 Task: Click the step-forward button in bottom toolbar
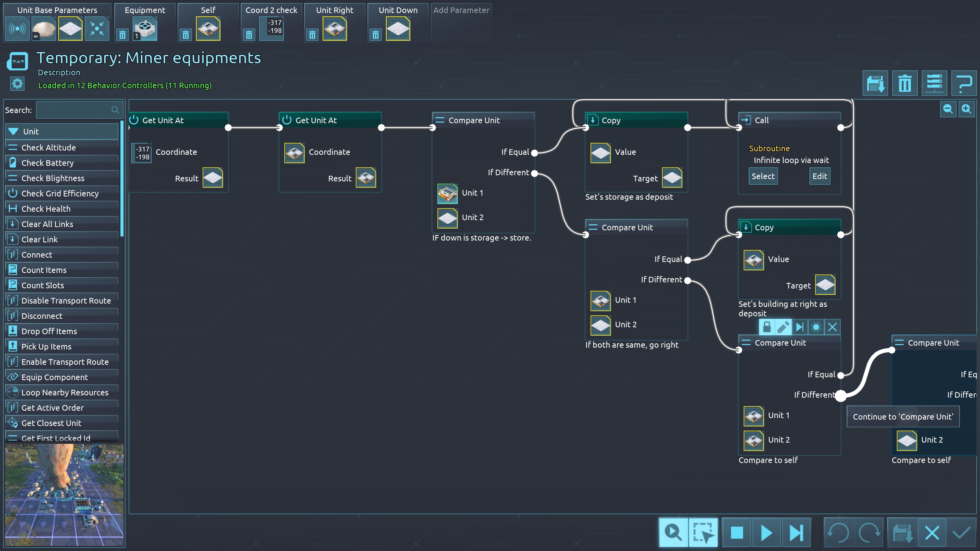(x=796, y=532)
